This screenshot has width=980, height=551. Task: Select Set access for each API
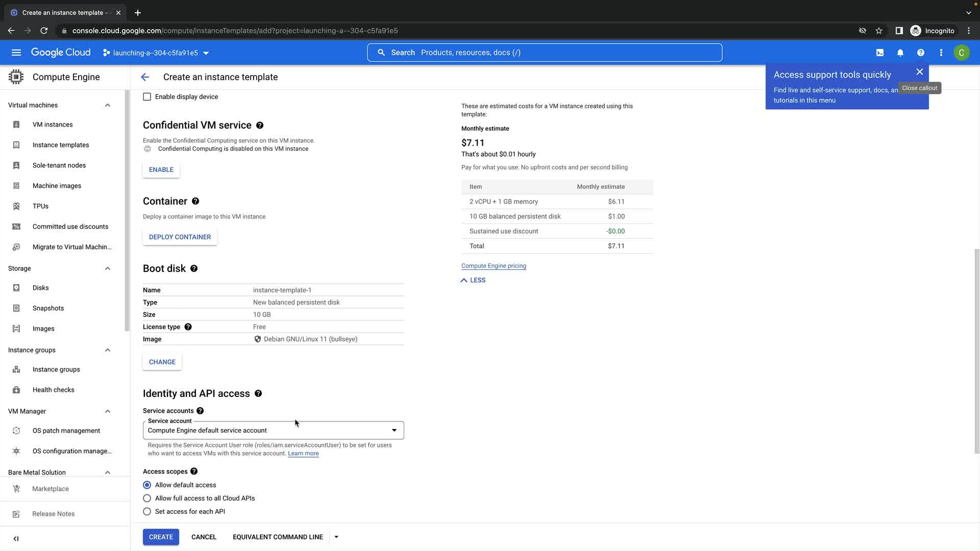tap(147, 511)
